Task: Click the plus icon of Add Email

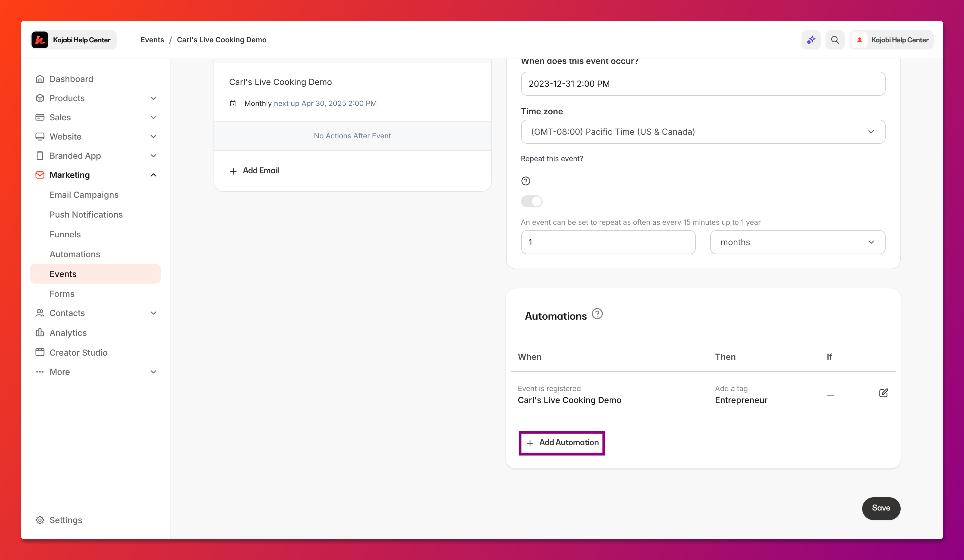Action: pyautogui.click(x=233, y=171)
